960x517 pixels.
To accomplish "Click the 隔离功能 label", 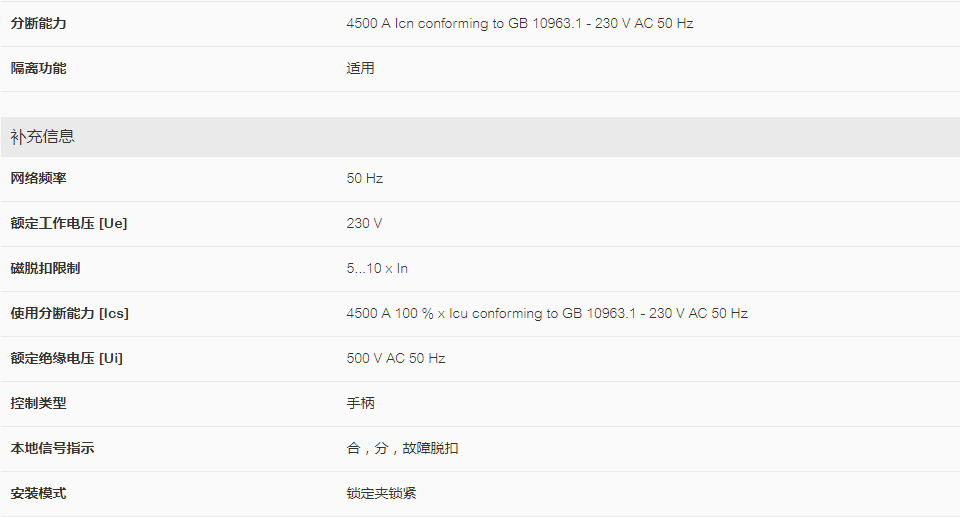I will coord(38,68).
